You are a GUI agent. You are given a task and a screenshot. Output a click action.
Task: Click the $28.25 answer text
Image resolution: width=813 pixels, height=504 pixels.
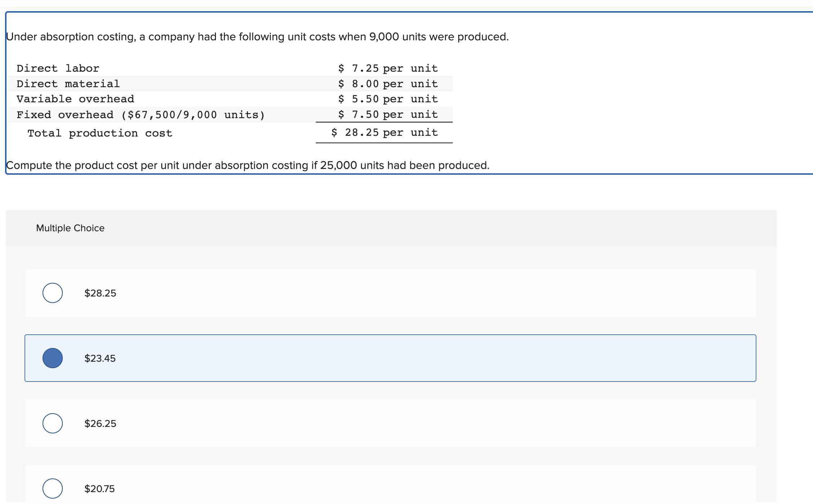pyautogui.click(x=100, y=293)
